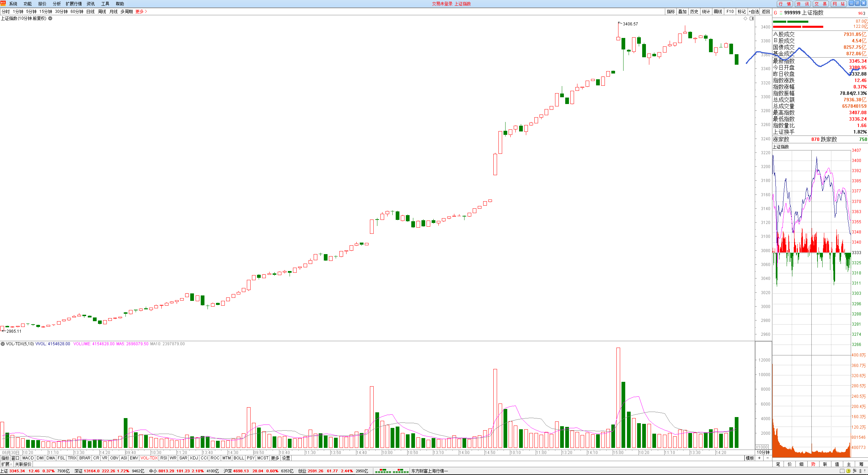Open the VOL-TDX indicator dropdown circle
868x475 pixels.
[x=3, y=344]
